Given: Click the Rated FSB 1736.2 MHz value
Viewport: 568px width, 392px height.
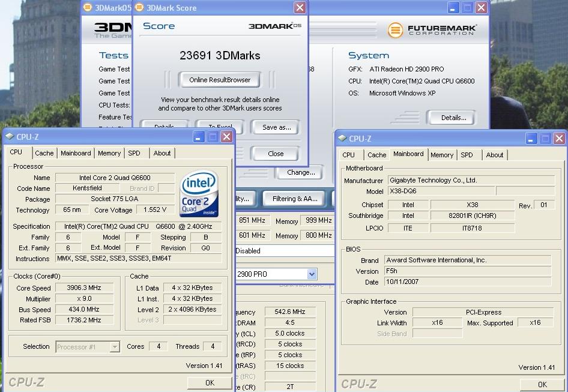Looking at the screenshot, I should tap(84, 320).
